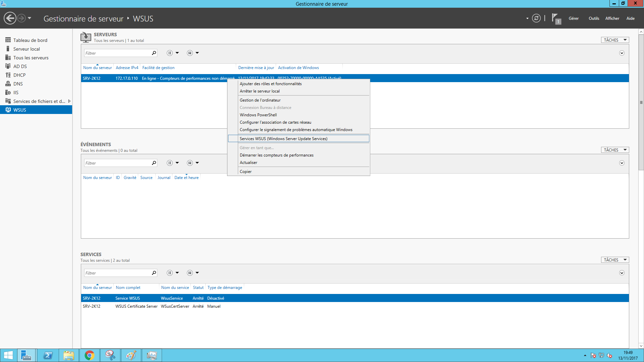Open the Gérer menu
Image resolution: width=644 pixels, height=362 pixels.
(574, 18)
